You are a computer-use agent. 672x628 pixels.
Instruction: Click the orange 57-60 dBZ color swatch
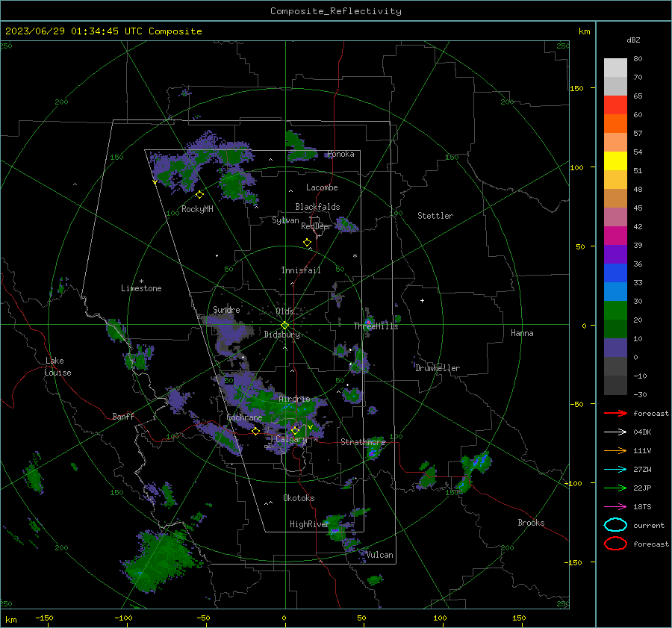click(615, 124)
